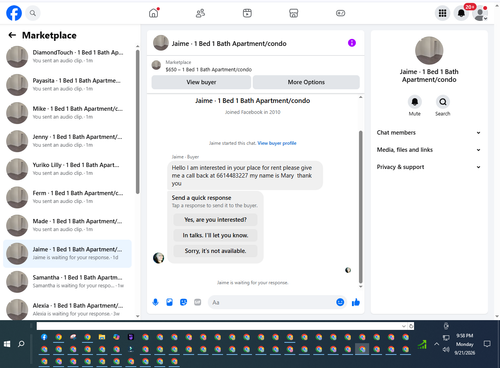The width and height of the screenshot is (500, 368).
Task: Choose a sticker from the sticker icon
Action: click(183, 302)
